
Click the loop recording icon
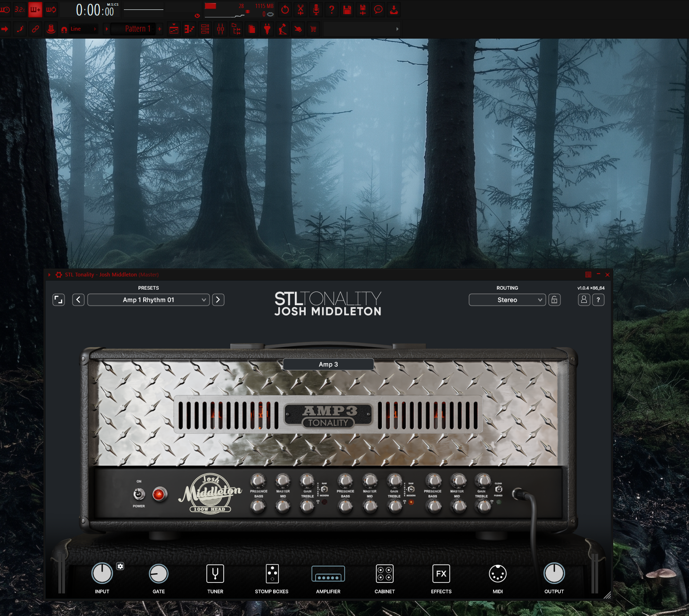(x=51, y=9)
